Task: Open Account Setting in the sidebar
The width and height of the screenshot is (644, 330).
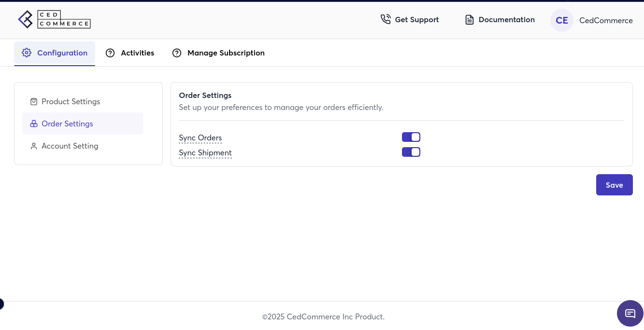Action: pyautogui.click(x=70, y=146)
